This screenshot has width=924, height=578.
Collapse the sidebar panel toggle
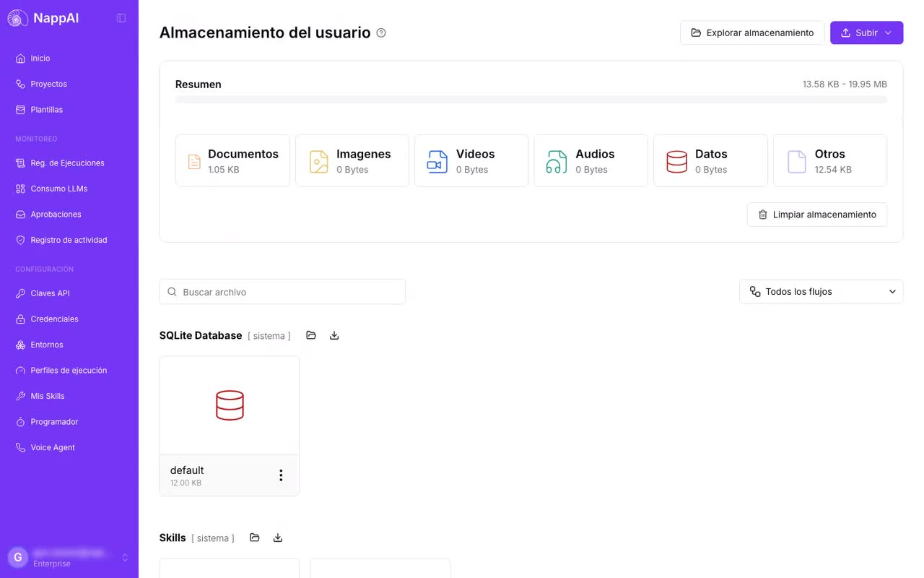(x=121, y=18)
